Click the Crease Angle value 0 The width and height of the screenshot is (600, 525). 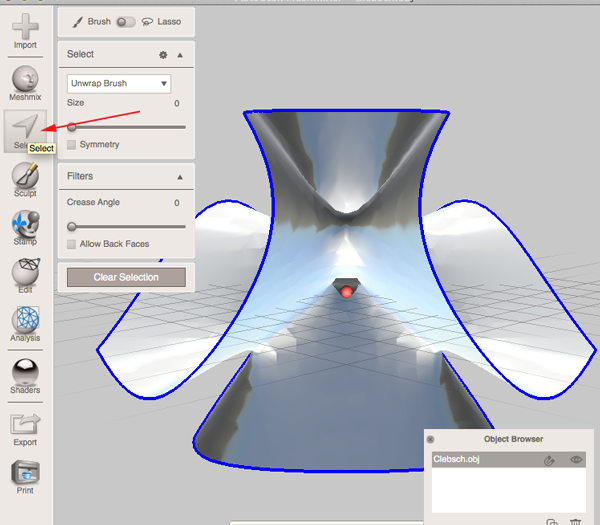[177, 203]
